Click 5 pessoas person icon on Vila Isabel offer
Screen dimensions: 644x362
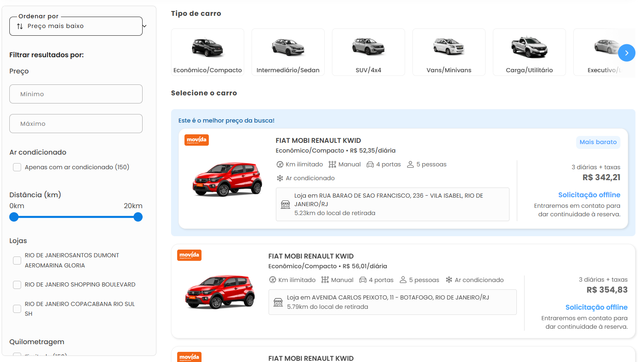pyautogui.click(x=410, y=164)
